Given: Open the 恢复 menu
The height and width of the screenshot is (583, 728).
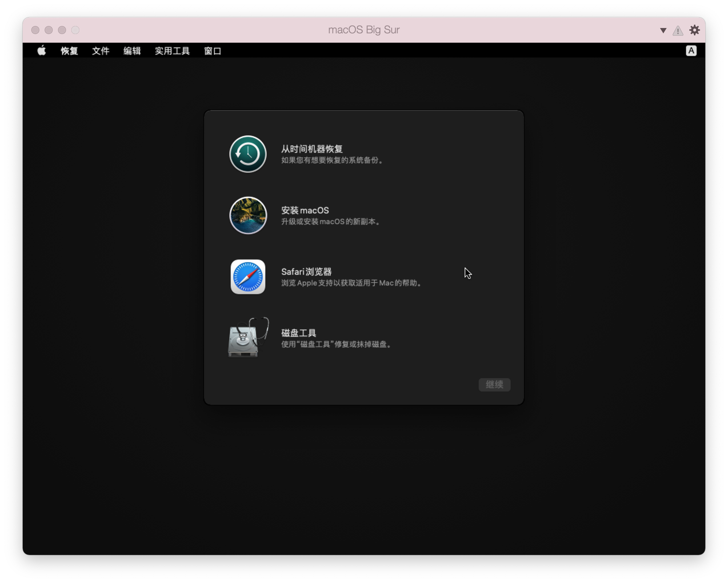Looking at the screenshot, I should [69, 51].
